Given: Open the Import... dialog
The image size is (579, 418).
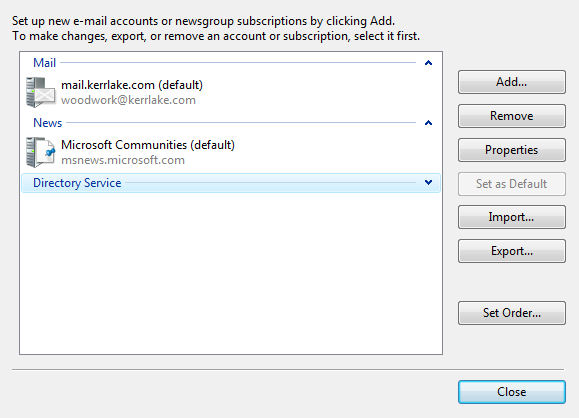Looking at the screenshot, I should (512, 217).
